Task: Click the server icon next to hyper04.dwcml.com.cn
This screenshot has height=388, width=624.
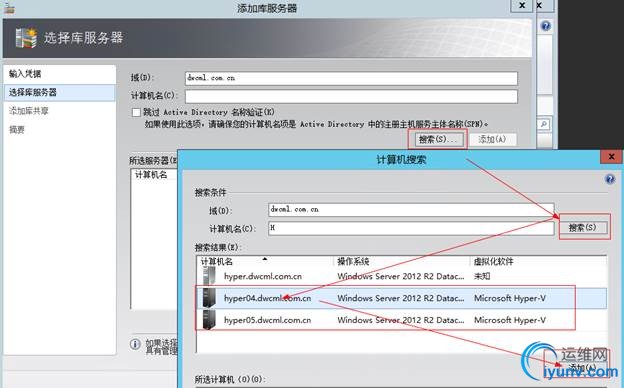Action: (209, 298)
